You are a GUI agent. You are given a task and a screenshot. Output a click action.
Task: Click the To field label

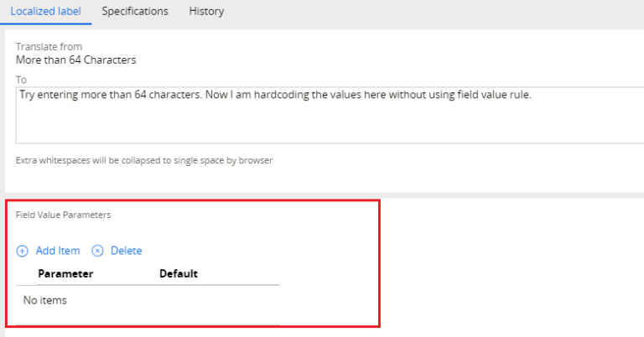[21, 80]
